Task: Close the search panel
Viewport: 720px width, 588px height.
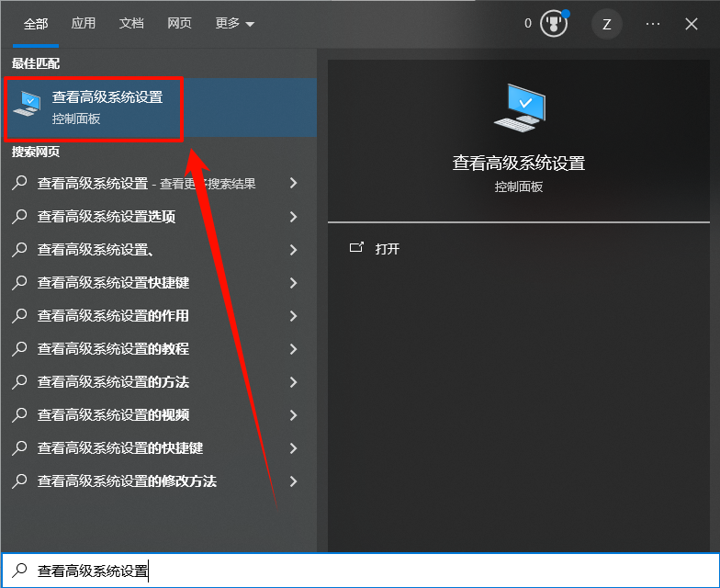Action: click(x=691, y=24)
